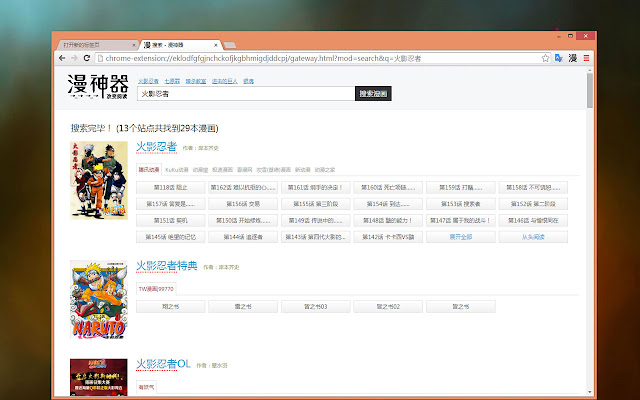Select the 有妖气 source tab
Viewport: 640px width, 400px height.
(x=146, y=387)
